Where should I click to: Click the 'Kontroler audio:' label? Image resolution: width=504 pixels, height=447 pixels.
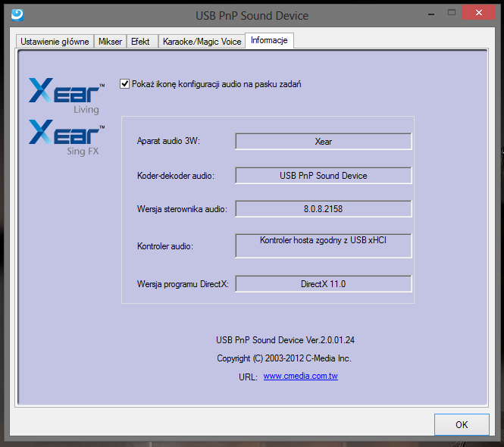pos(165,246)
